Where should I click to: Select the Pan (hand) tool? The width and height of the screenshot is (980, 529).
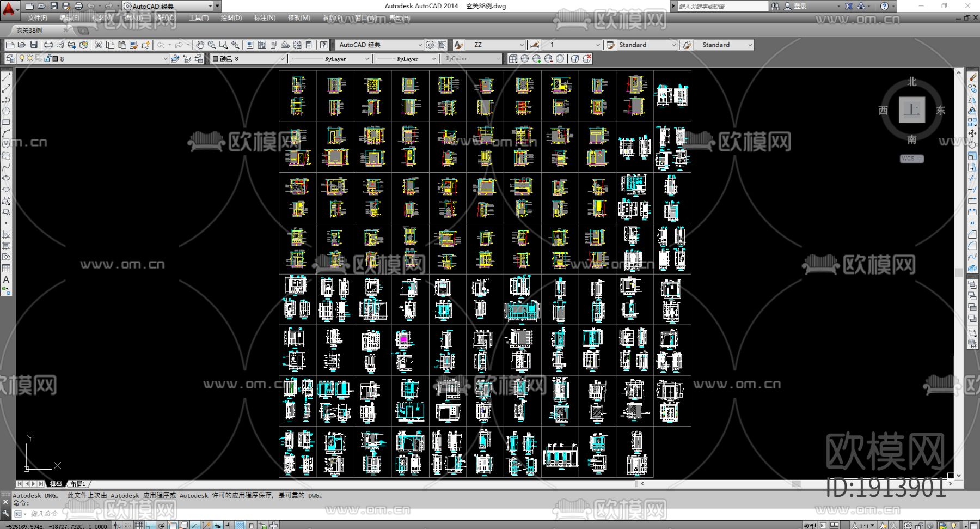(200, 45)
